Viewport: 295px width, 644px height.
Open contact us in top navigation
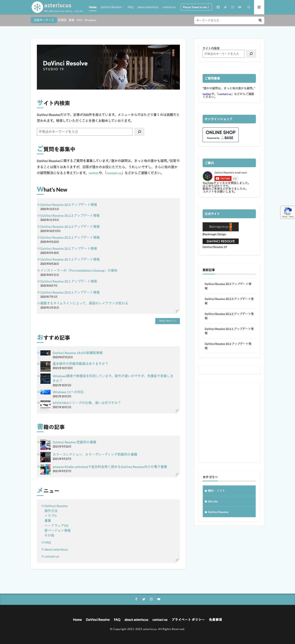(169, 7)
